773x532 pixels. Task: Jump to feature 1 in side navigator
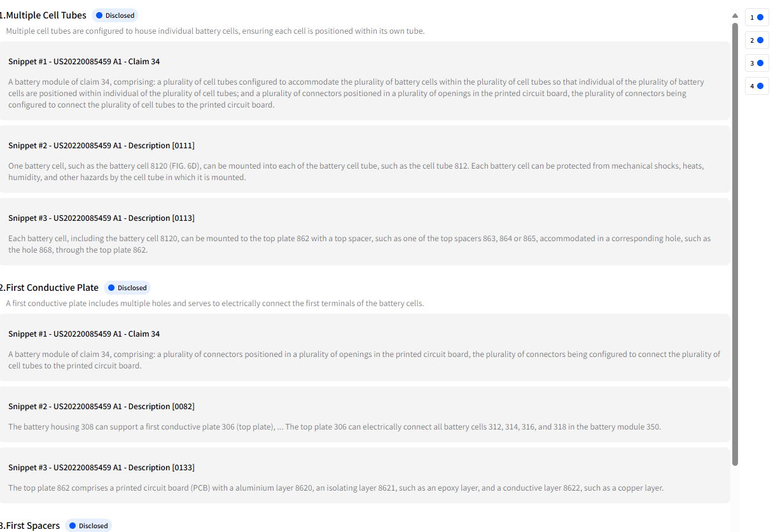[756, 18]
